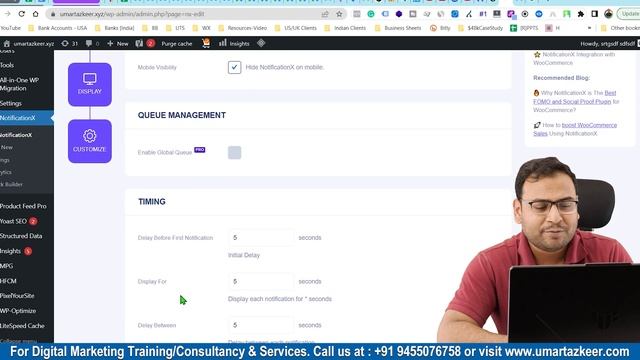Click the site lock icon in address bar
Screen dimensions: 640x360
(53, 14)
